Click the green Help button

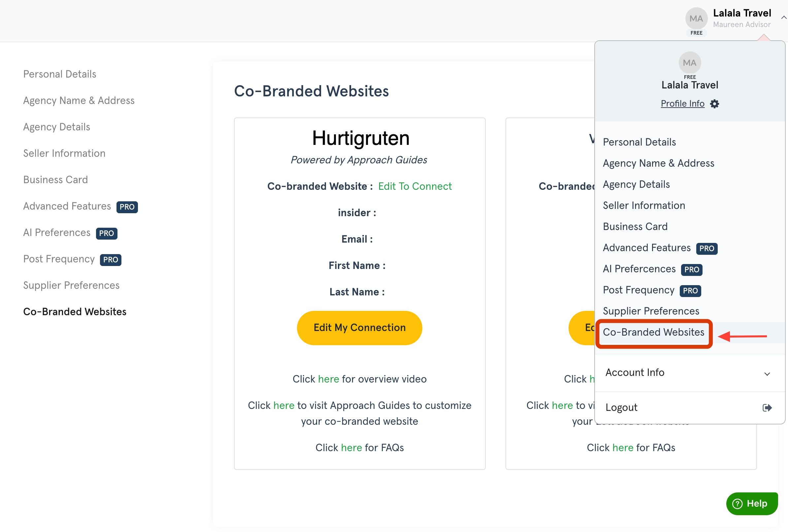752,503
